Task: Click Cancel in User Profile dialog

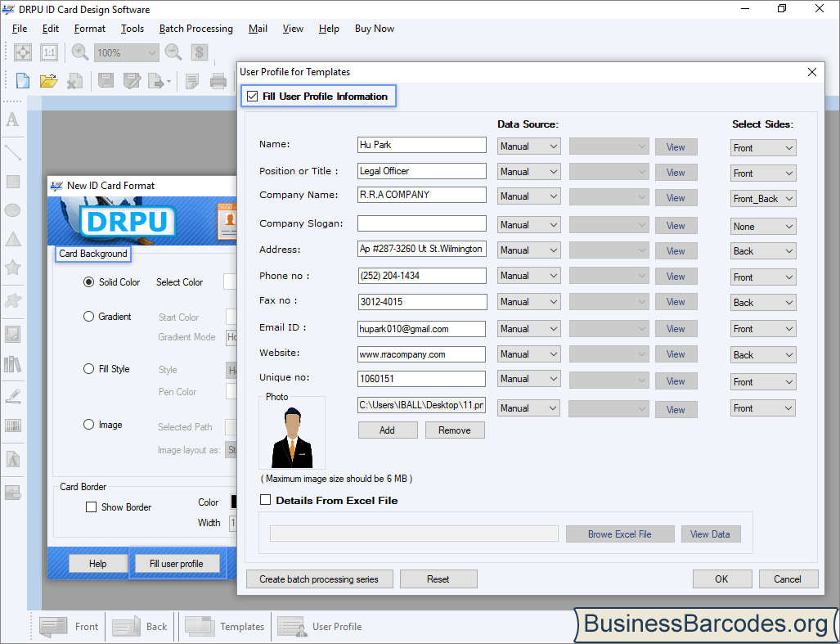Action: pyautogui.click(x=788, y=579)
